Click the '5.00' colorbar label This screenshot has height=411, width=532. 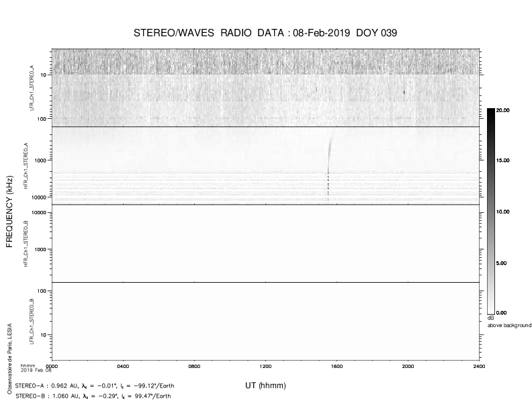pyautogui.click(x=502, y=263)
